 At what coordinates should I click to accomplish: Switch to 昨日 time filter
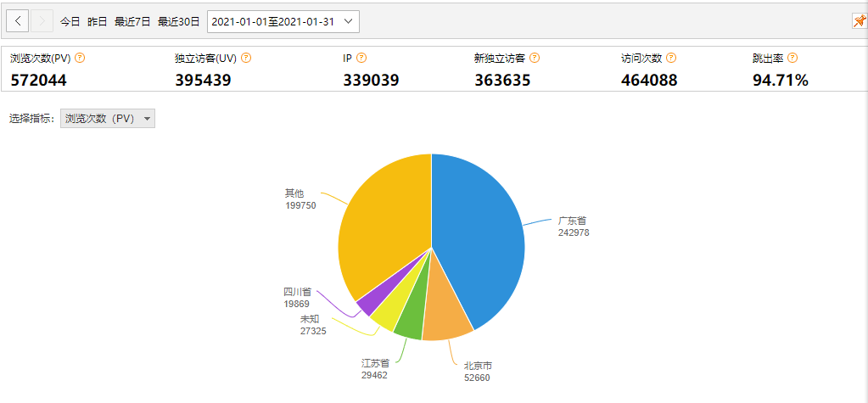[x=97, y=21]
